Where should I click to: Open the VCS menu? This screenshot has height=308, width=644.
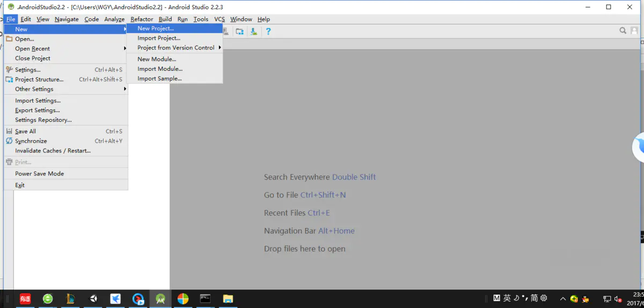[219, 19]
